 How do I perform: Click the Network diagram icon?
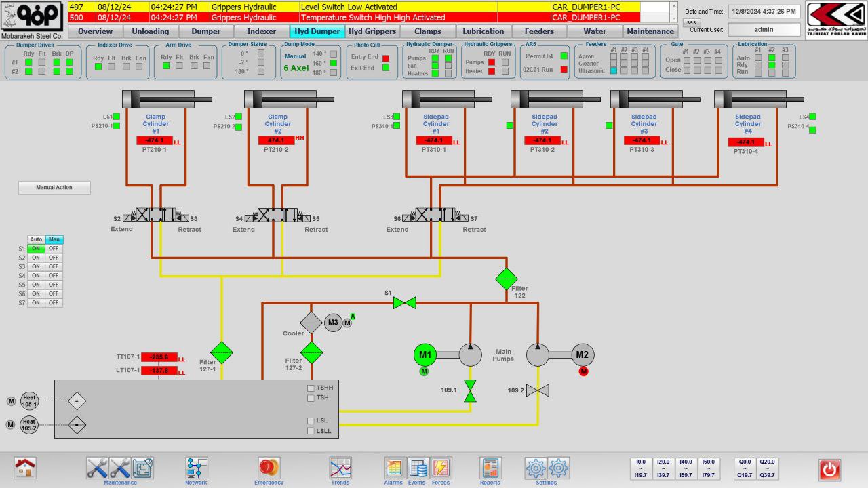[197, 468]
